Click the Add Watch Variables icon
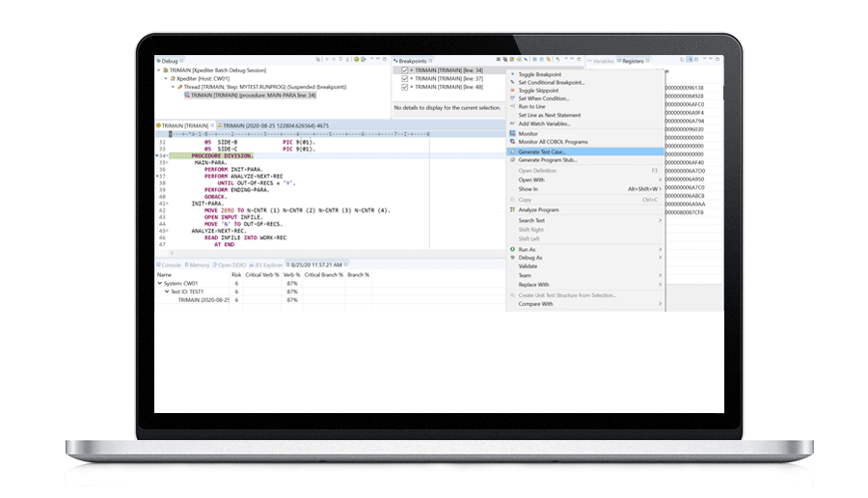This screenshot has width=868, height=498. tap(512, 124)
